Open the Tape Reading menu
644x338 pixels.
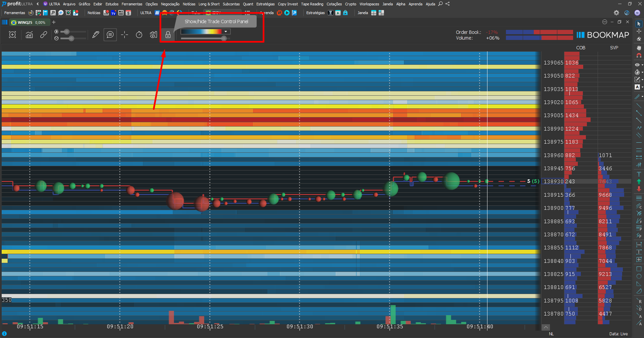pos(312,4)
